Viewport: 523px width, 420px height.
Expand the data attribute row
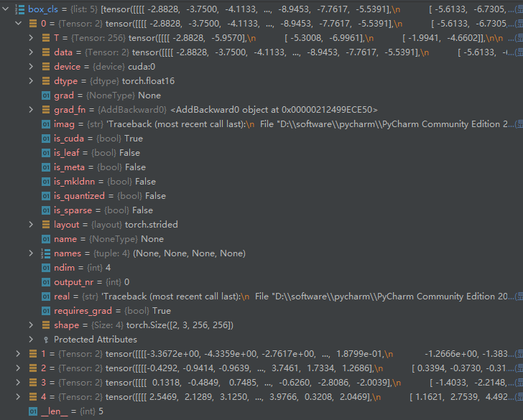31,52
